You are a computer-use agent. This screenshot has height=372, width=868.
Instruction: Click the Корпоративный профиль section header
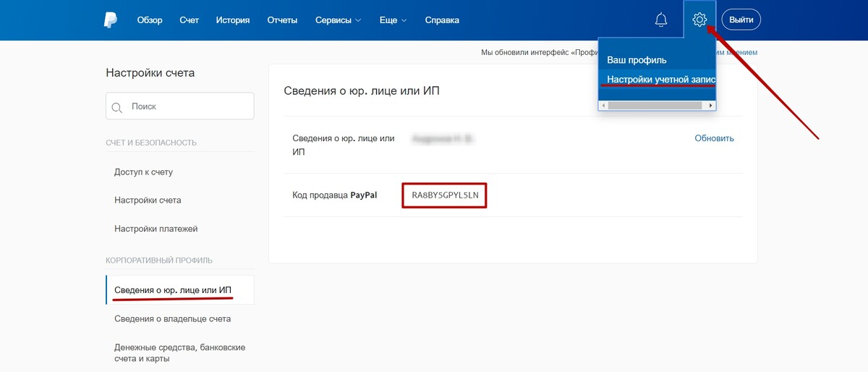point(159,260)
